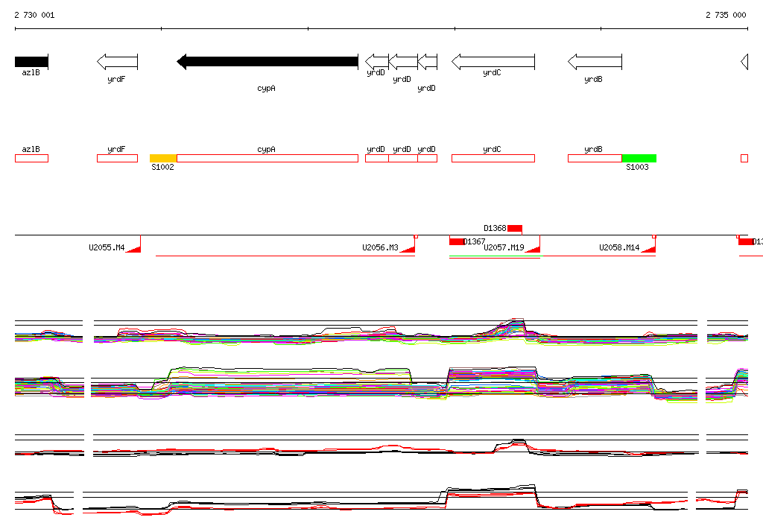Click the yrdB label above the red box
The width and height of the screenshot is (763, 532).
pyautogui.click(x=593, y=150)
